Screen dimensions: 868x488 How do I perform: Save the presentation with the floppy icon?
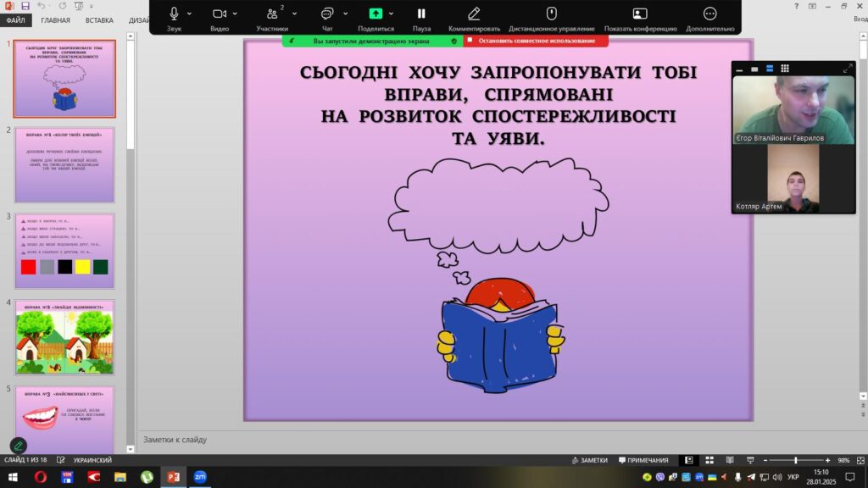(x=25, y=6)
